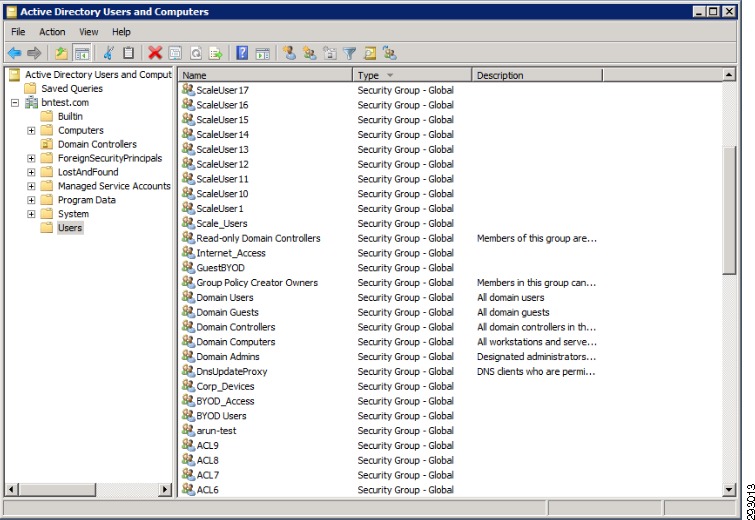Click the funnel Filter Options icon
Image resolution: width=755 pixels, height=520 pixels.
click(x=350, y=53)
